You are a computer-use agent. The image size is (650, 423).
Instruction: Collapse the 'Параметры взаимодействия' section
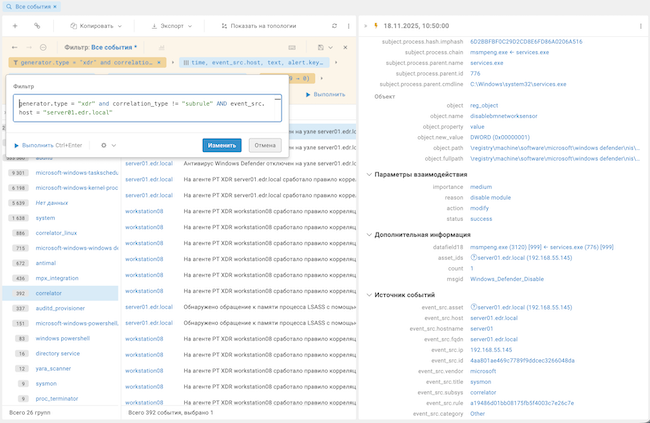[x=369, y=175]
